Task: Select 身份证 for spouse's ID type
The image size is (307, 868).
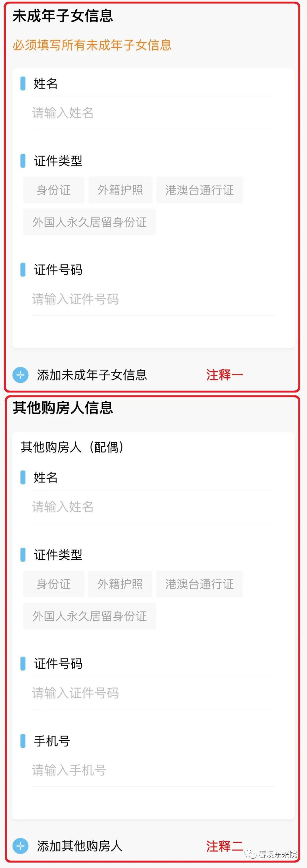Action: point(54,584)
